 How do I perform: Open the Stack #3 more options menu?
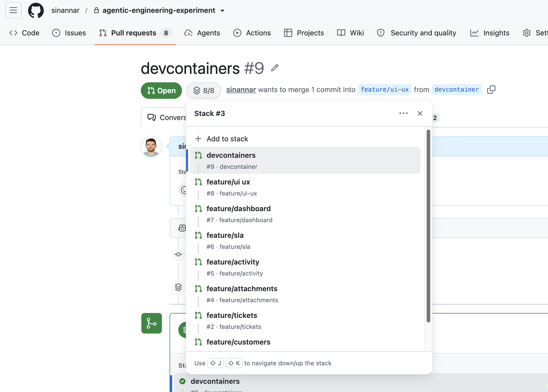pos(404,113)
